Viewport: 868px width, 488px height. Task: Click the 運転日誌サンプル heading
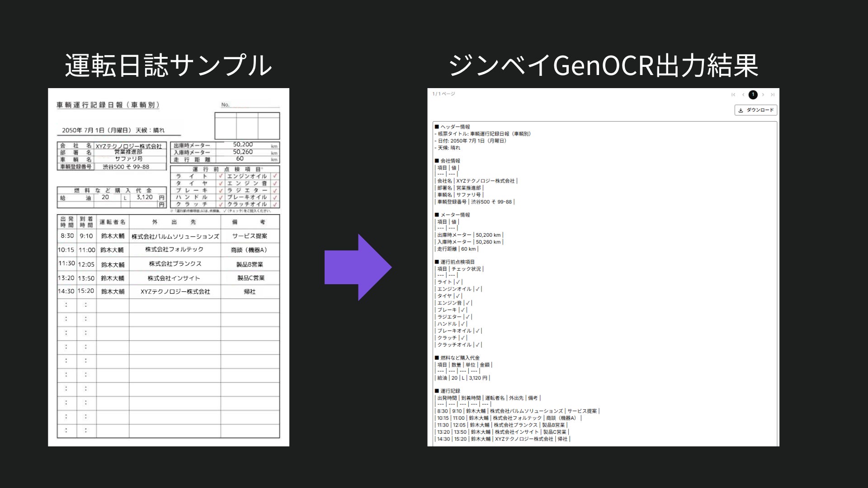point(168,66)
